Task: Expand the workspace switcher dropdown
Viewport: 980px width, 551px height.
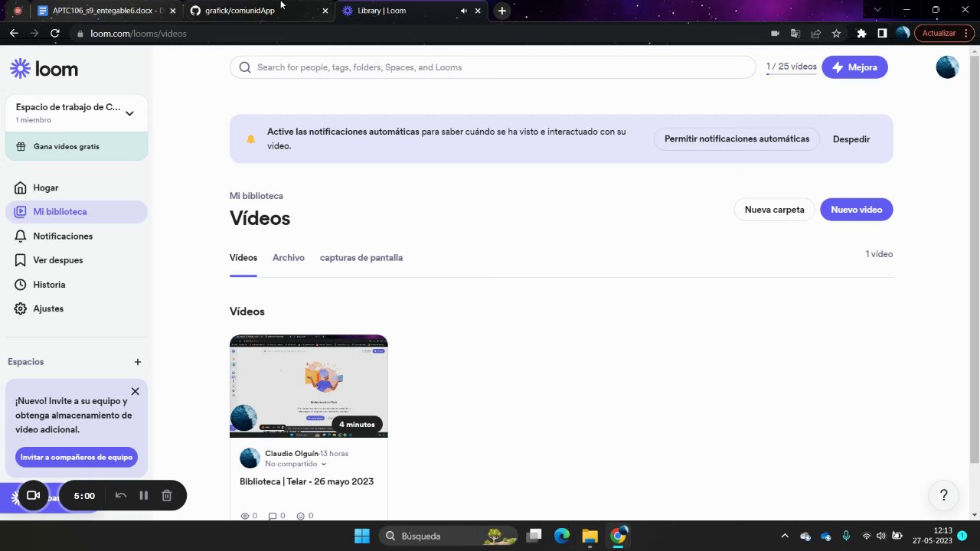Action: 129,113
